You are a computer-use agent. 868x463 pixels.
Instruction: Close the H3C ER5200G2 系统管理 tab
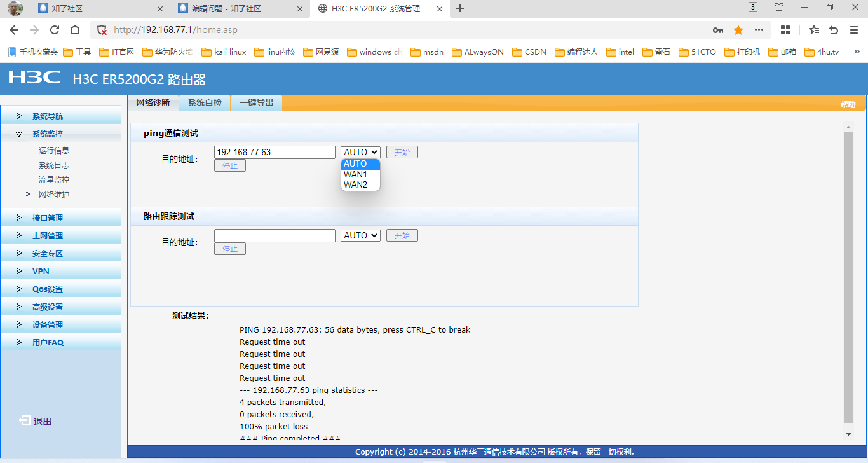439,9
